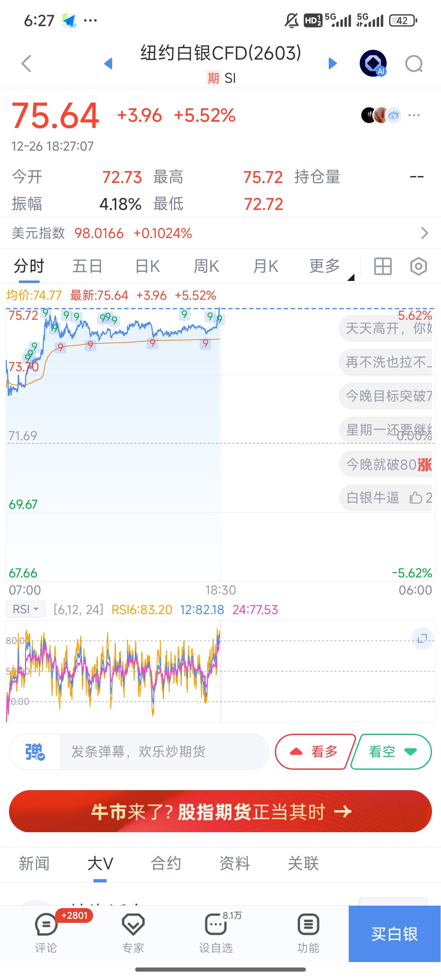The height and width of the screenshot is (980, 441).
Task: Go to previous contract with left triangle
Action: tap(108, 63)
